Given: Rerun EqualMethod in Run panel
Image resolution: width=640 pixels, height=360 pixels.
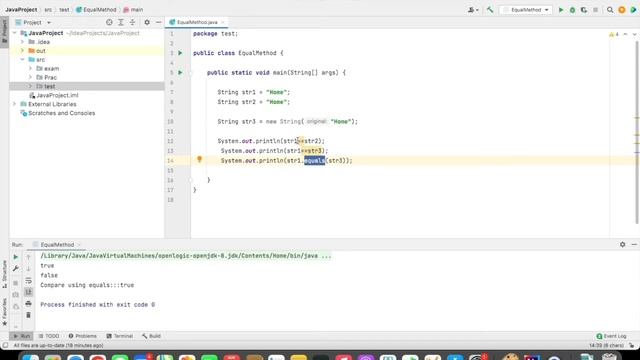Looking at the screenshot, I should 16,257.
